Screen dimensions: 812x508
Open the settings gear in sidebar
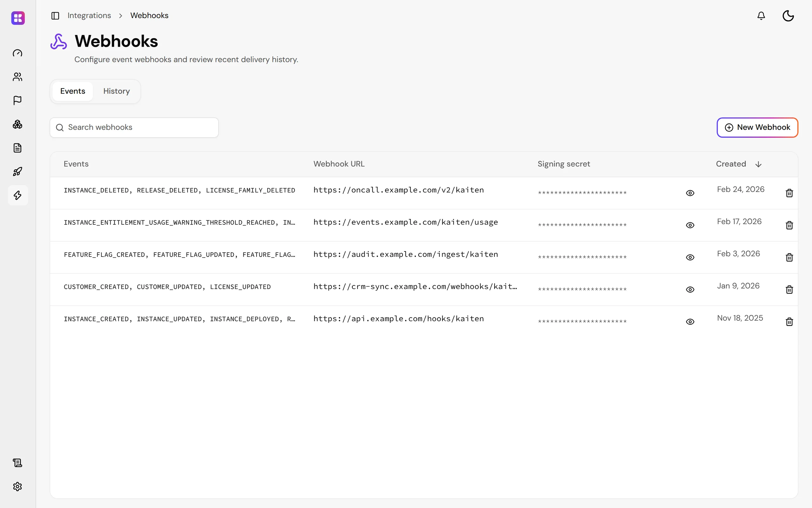click(x=17, y=486)
